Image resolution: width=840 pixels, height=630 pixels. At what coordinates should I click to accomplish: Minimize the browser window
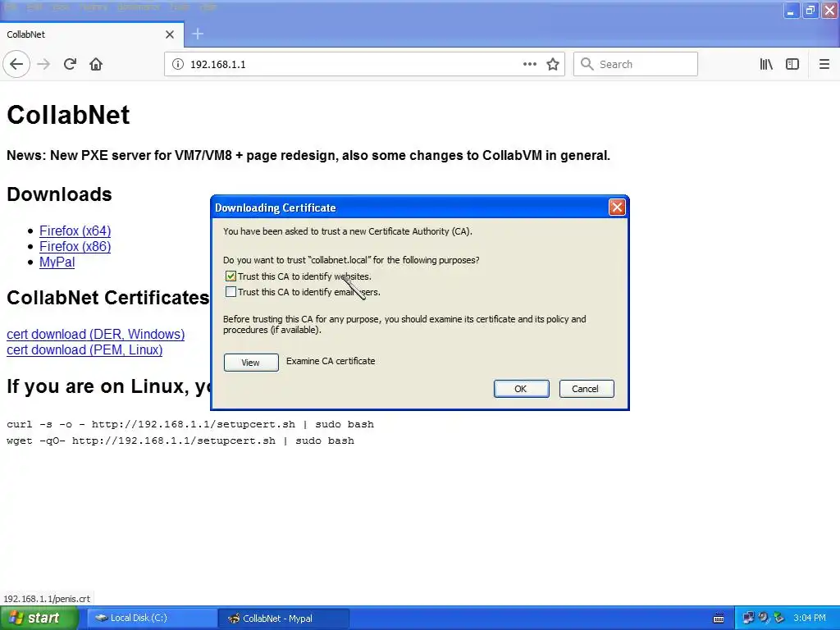coord(791,10)
